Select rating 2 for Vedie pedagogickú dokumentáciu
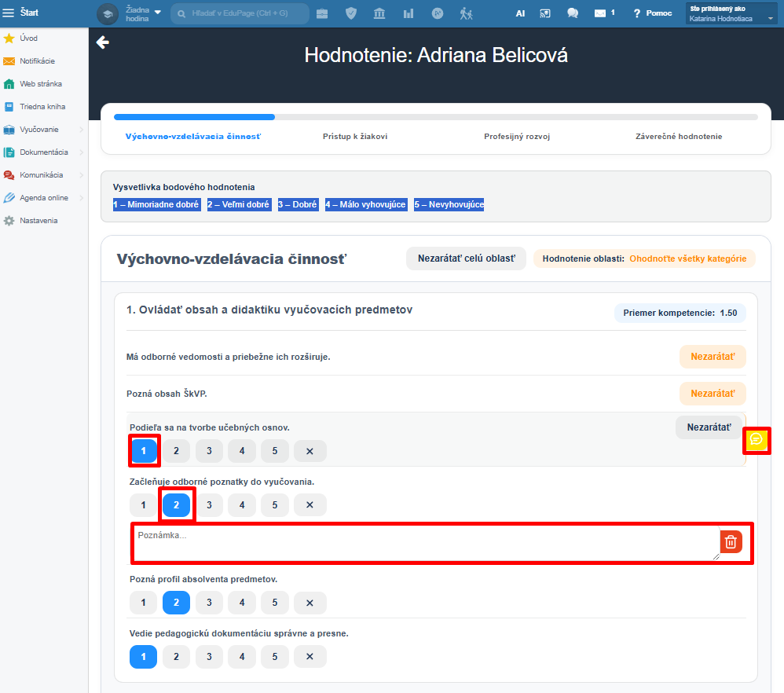The height and width of the screenshot is (693, 784). pyautogui.click(x=176, y=657)
